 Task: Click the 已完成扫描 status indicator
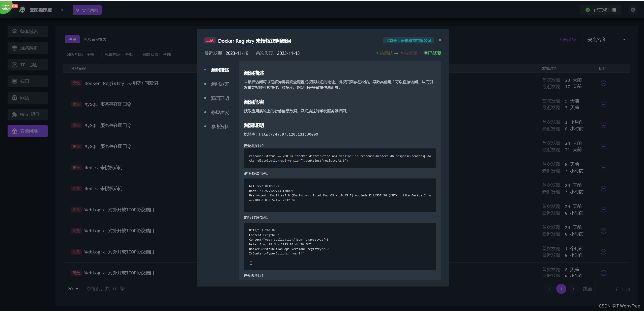[x=600, y=10]
